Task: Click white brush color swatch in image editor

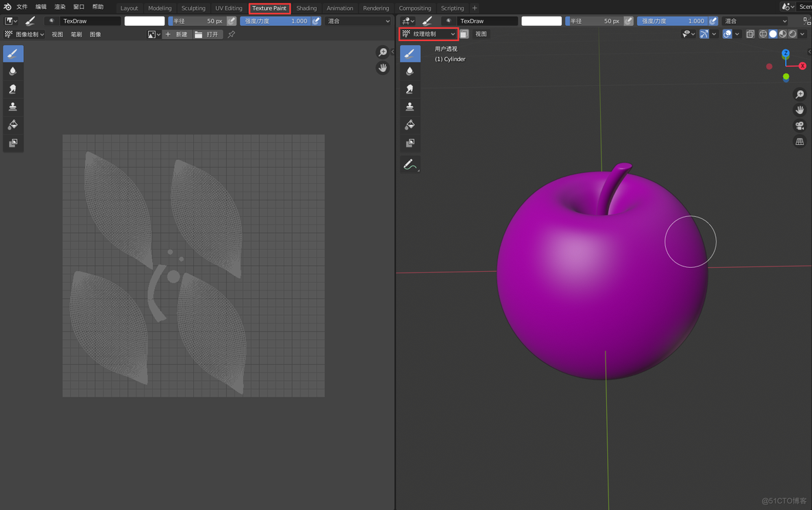Action: pos(145,21)
